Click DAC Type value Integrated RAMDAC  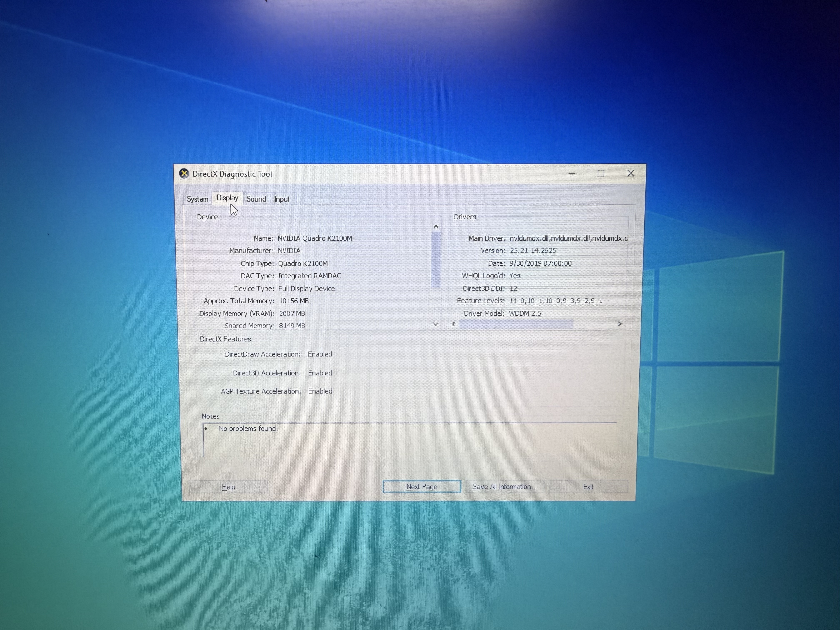tap(310, 276)
